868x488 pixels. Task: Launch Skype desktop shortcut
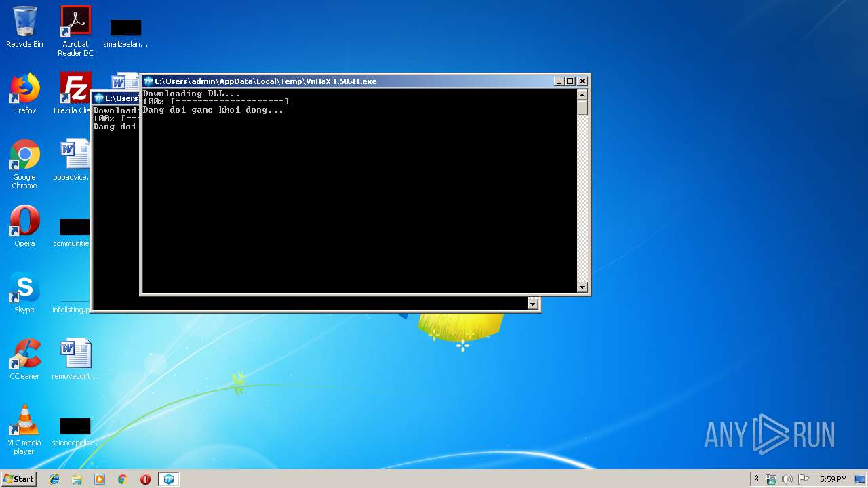[24, 293]
